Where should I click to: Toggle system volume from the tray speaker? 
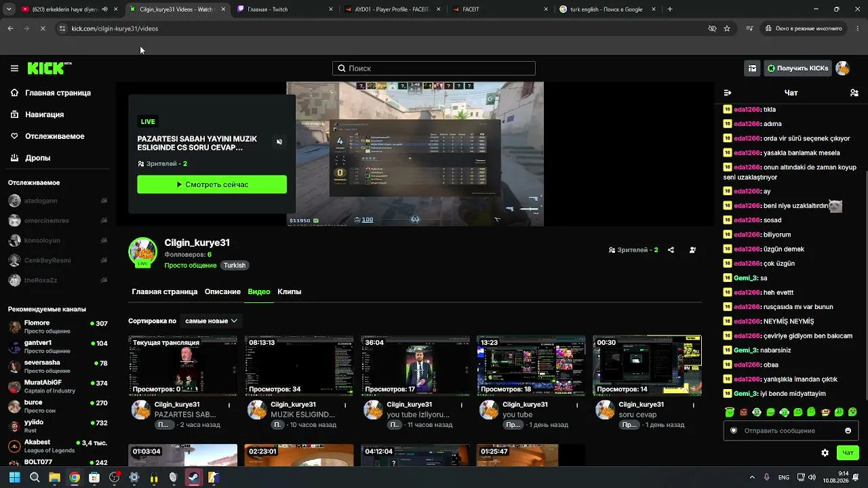[x=812, y=477]
